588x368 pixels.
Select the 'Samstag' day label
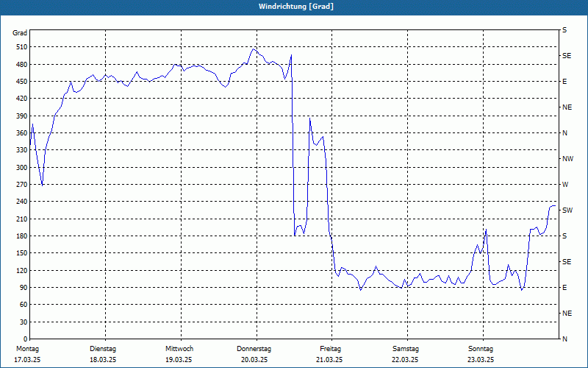406,349
